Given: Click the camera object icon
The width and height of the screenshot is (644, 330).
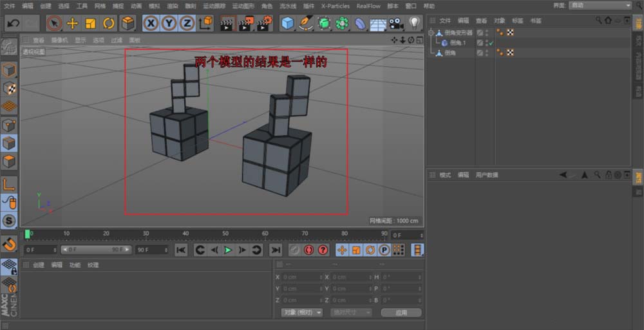Looking at the screenshot, I should click(395, 24).
